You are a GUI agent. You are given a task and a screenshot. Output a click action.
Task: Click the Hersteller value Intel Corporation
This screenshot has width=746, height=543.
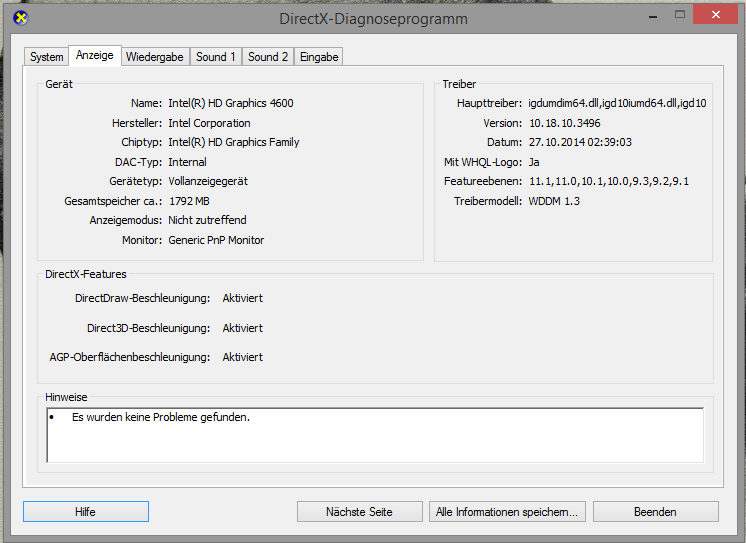(209, 123)
